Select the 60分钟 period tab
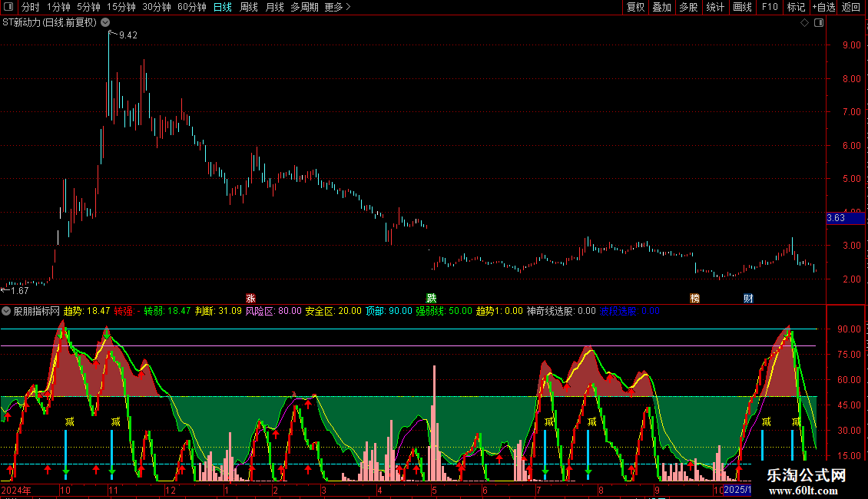 point(192,7)
